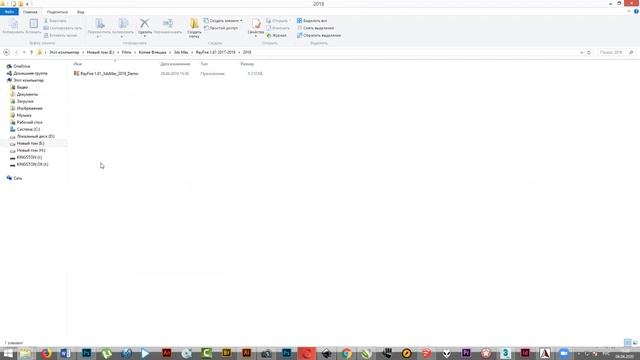Switch to large icons view in status bar
This screenshot has height=360, width=640.
click(x=635, y=342)
